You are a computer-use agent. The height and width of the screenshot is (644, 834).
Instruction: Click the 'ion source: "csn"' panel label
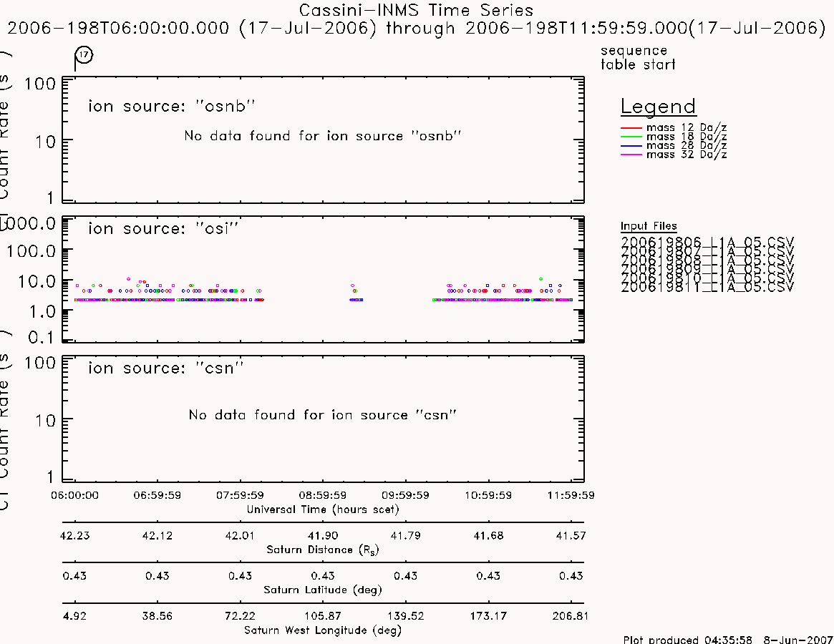click(166, 368)
